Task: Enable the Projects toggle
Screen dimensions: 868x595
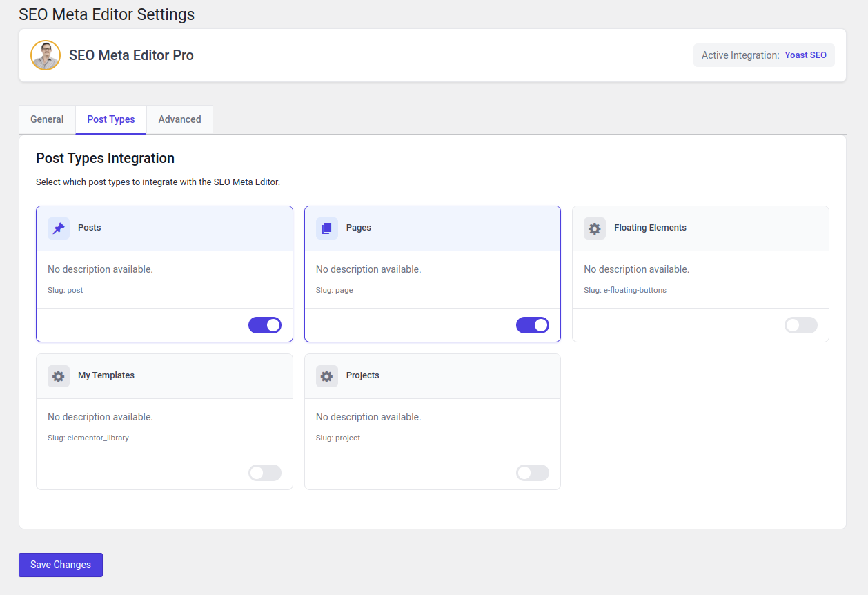Action: coord(533,473)
